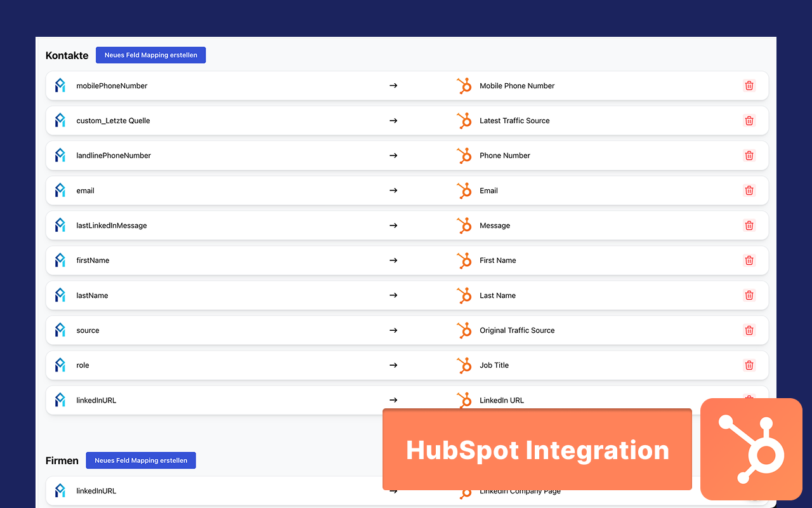Create new field mapping for Kontakte

click(x=151, y=55)
